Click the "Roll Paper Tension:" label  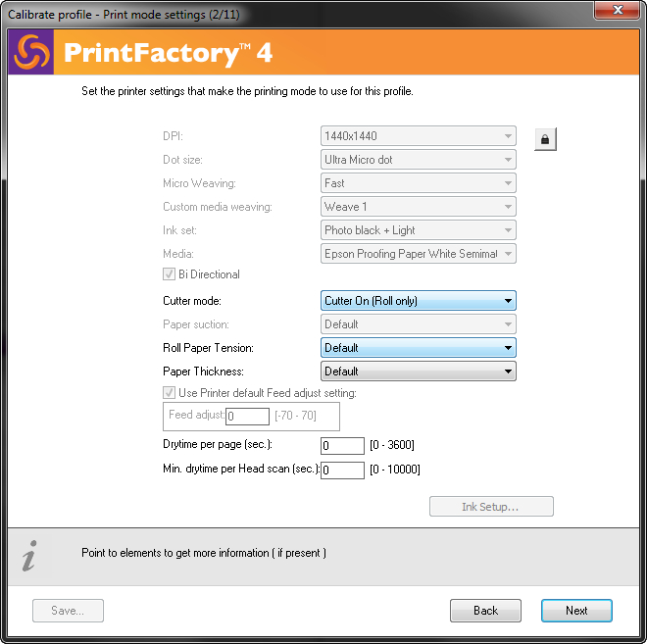click(x=208, y=348)
